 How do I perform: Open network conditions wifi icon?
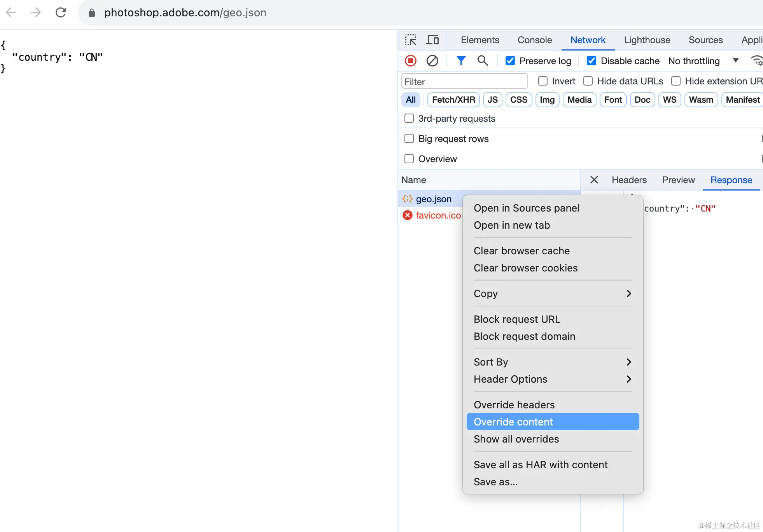756,61
